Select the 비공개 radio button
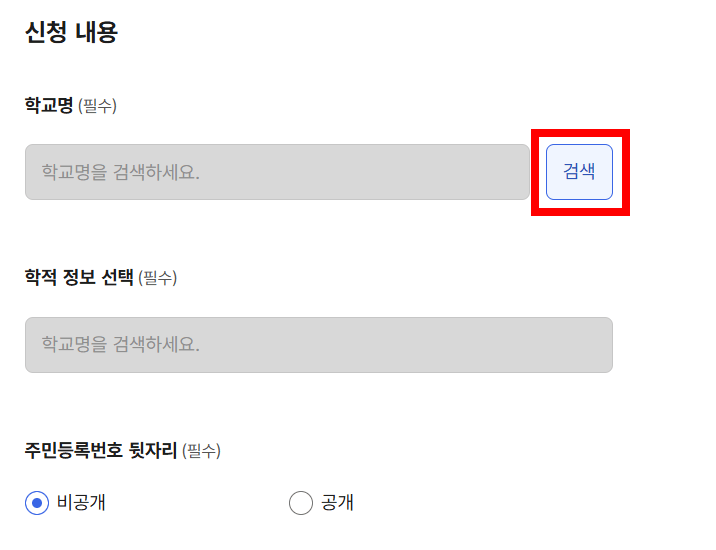Screen dimensions: 716x550 [37, 503]
